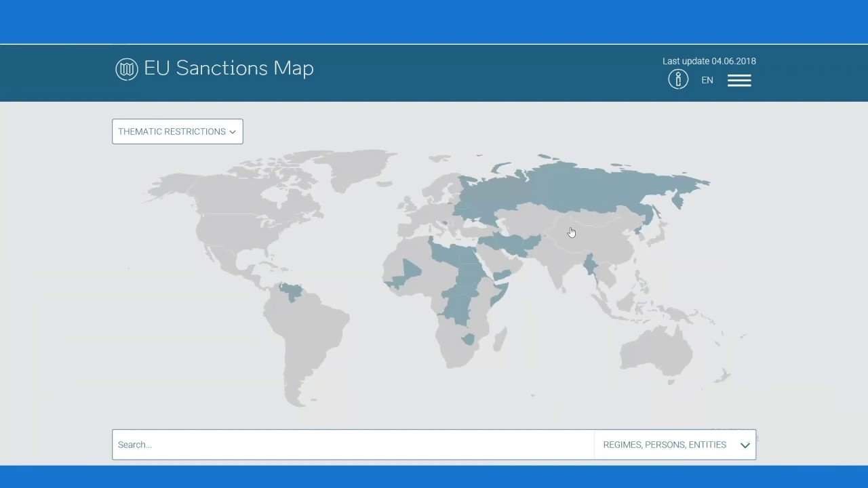Open the hamburger menu
The image size is (868, 488).
point(739,81)
